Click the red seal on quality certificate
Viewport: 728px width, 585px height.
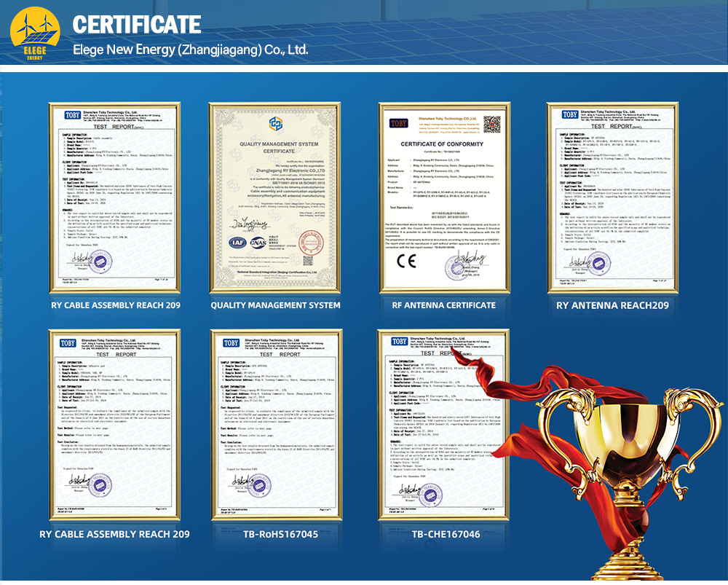(x=311, y=243)
